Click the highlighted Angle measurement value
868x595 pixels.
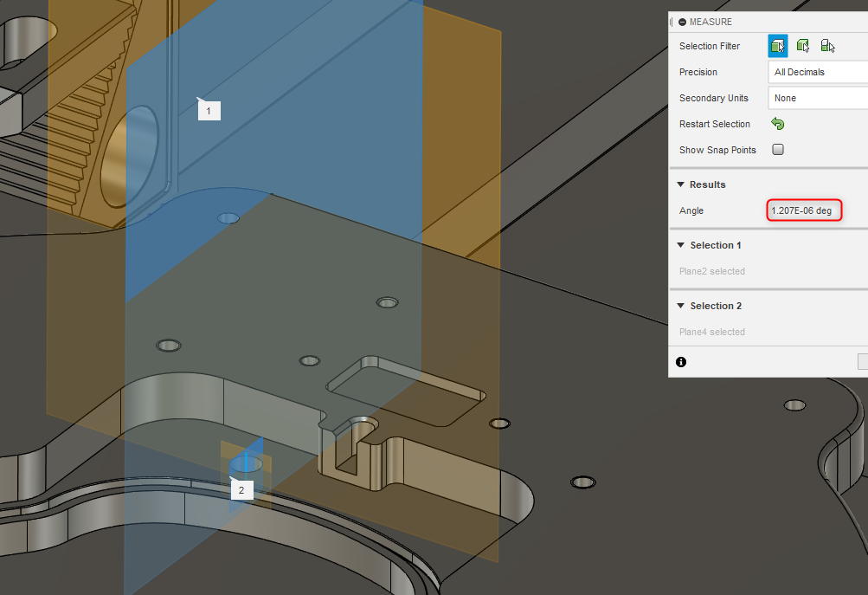[x=802, y=210]
